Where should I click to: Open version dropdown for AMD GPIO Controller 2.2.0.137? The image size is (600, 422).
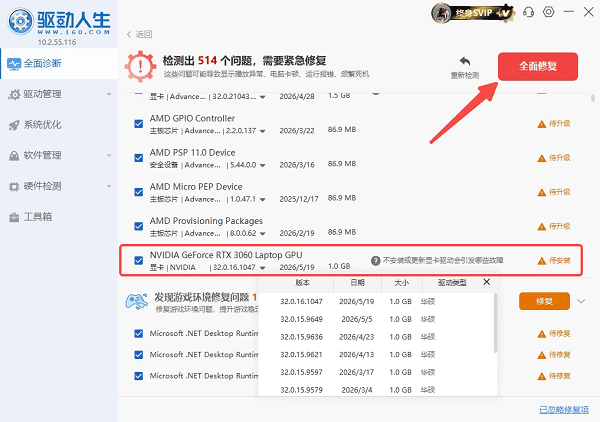262,131
